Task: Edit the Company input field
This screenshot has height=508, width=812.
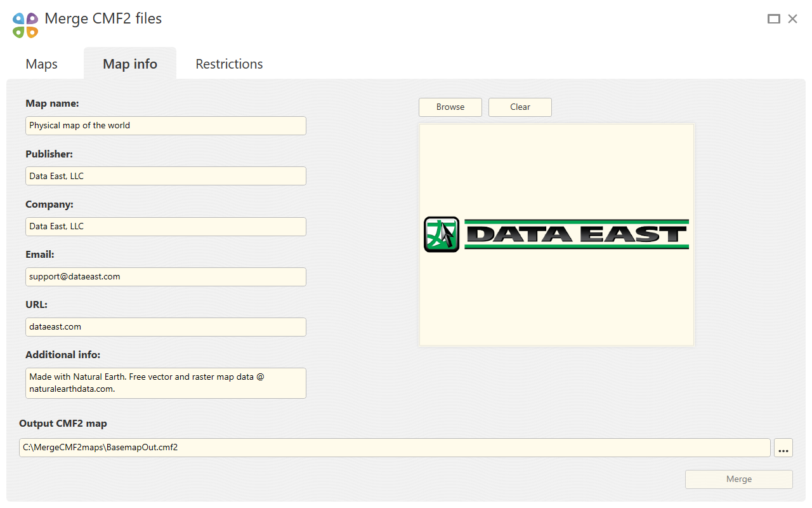Action: 166,227
